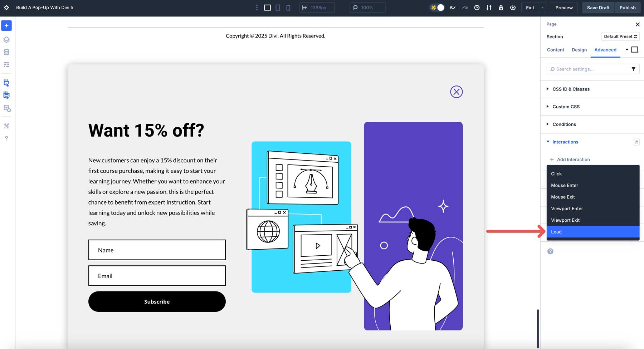The image size is (644, 349).
Task: Click the Undo icon in the top toolbar
Action: click(453, 7)
